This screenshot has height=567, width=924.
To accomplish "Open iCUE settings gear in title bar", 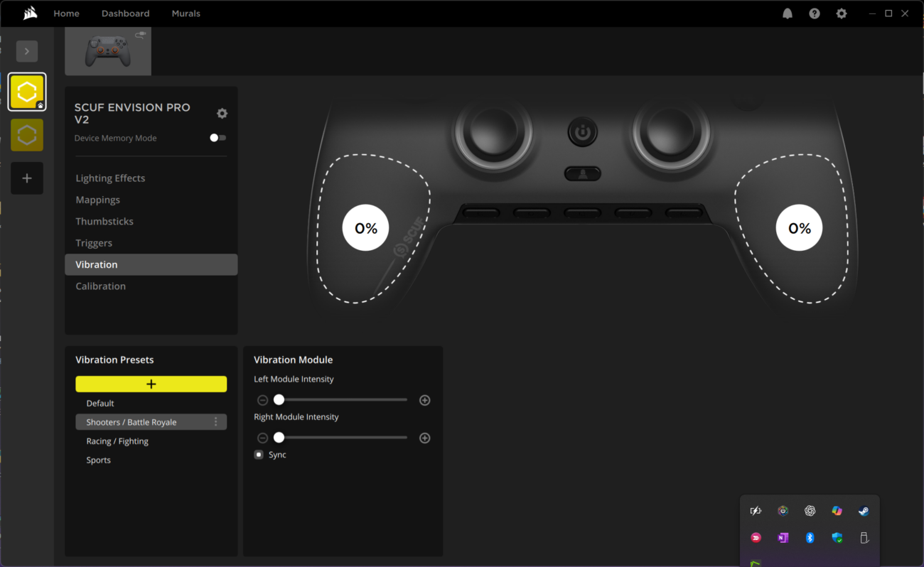I will pyautogui.click(x=842, y=13).
